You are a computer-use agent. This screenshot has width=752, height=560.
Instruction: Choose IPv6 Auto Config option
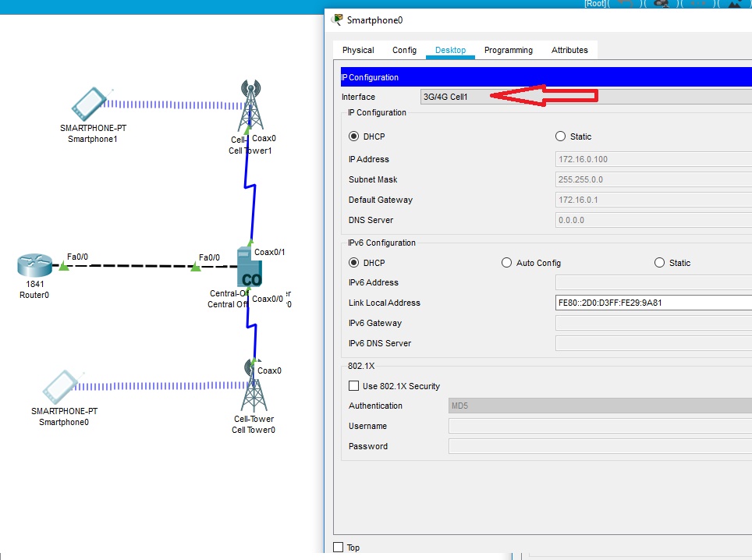(x=507, y=263)
